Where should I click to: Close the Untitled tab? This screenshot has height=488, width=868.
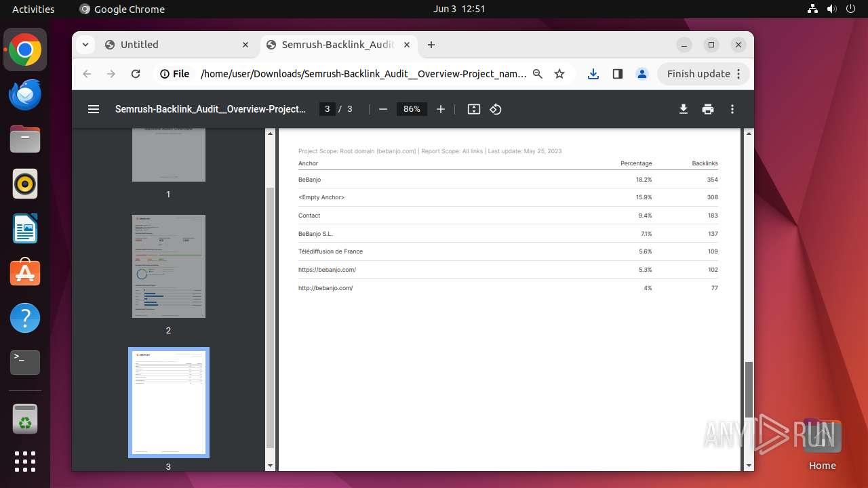245,45
